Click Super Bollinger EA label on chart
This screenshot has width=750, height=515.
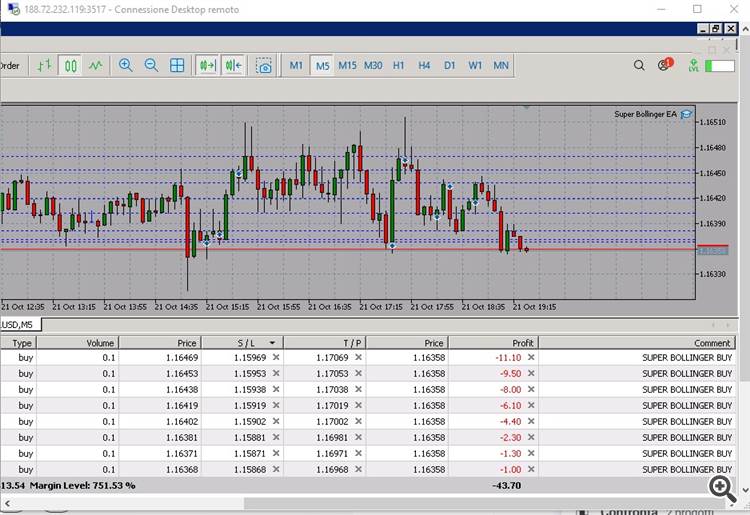coord(645,114)
